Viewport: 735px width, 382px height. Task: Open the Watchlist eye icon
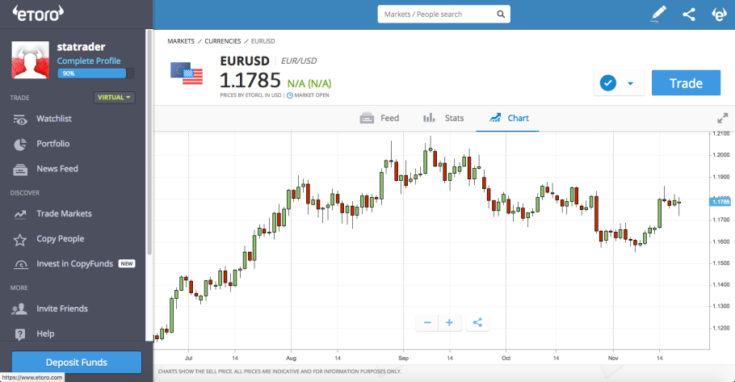[20, 120]
